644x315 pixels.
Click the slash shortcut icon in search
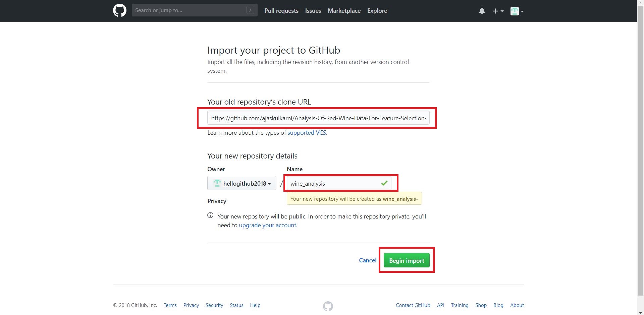[x=250, y=10]
